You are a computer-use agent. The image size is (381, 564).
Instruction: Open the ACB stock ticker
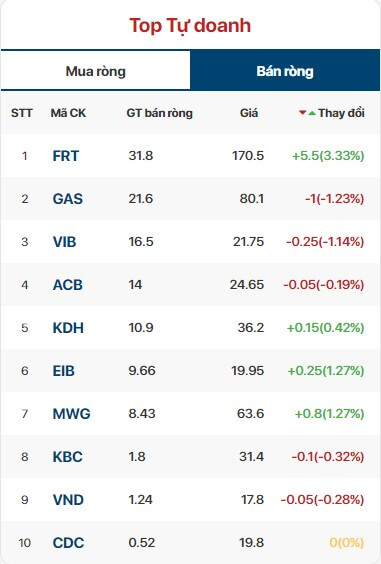coord(68,285)
